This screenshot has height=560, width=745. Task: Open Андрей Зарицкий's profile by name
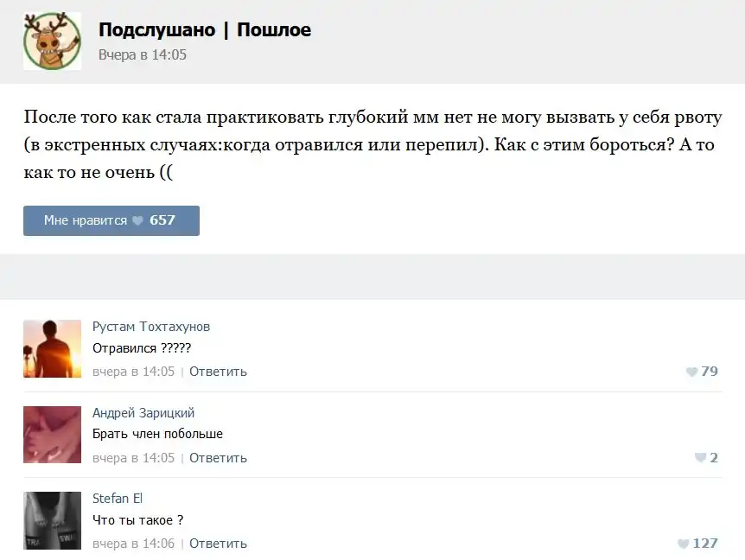click(143, 413)
